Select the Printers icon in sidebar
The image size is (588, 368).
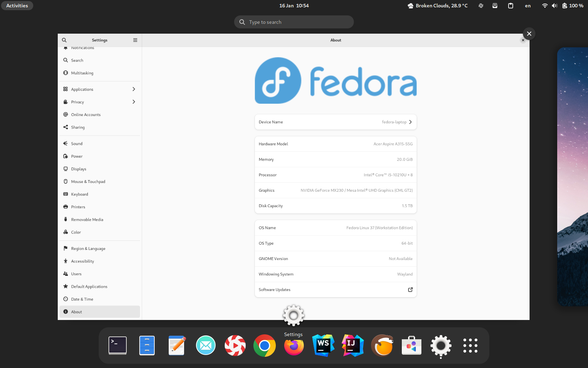click(x=65, y=207)
